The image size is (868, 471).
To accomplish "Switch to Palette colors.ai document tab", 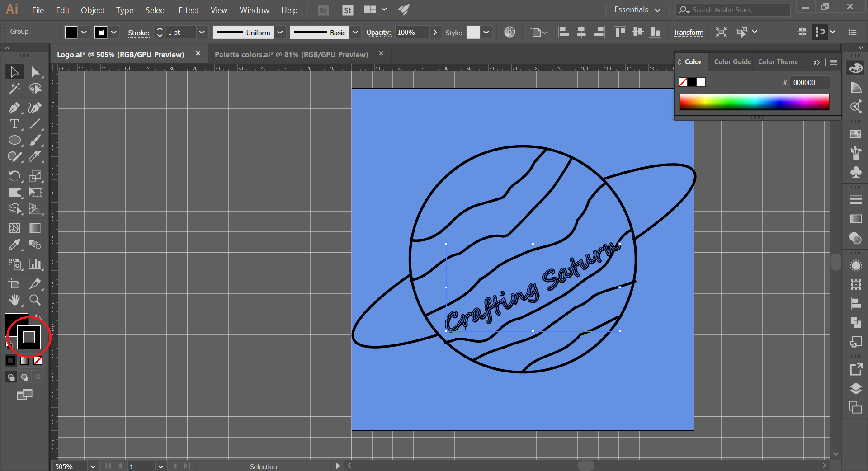I will coord(291,54).
